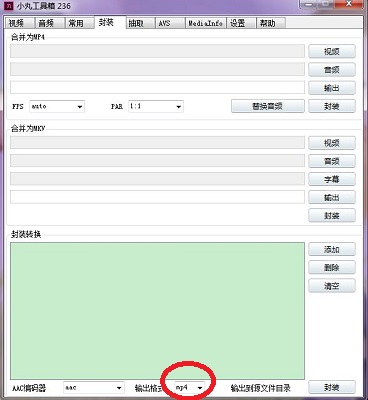The height and width of the screenshot is (400, 368).
Task: Go to the 常用 tab
Action: click(79, 23)
